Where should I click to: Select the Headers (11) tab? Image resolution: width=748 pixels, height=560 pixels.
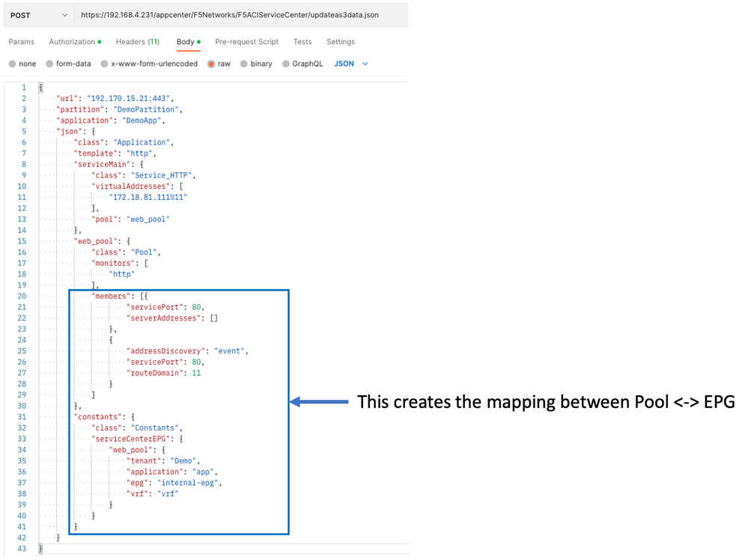point(137,42)
